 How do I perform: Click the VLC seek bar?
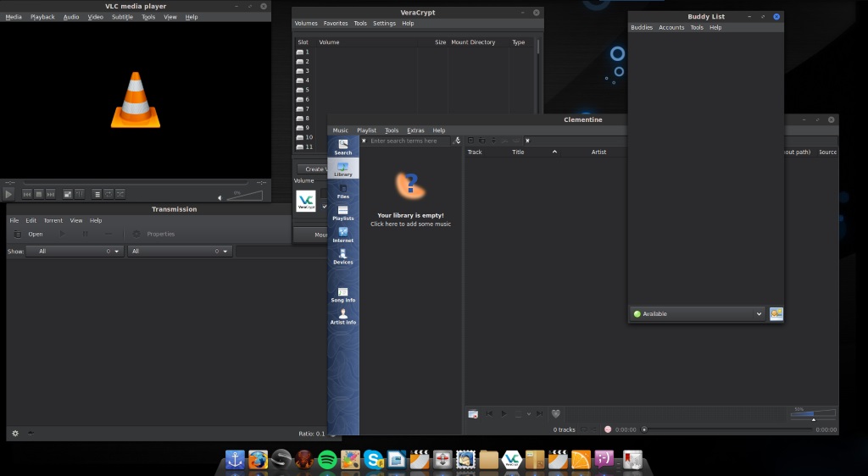pos(136,182)
